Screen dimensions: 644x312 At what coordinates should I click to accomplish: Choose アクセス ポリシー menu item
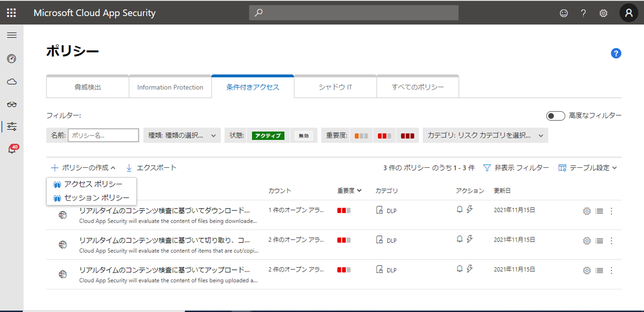[x=92, y=184]
